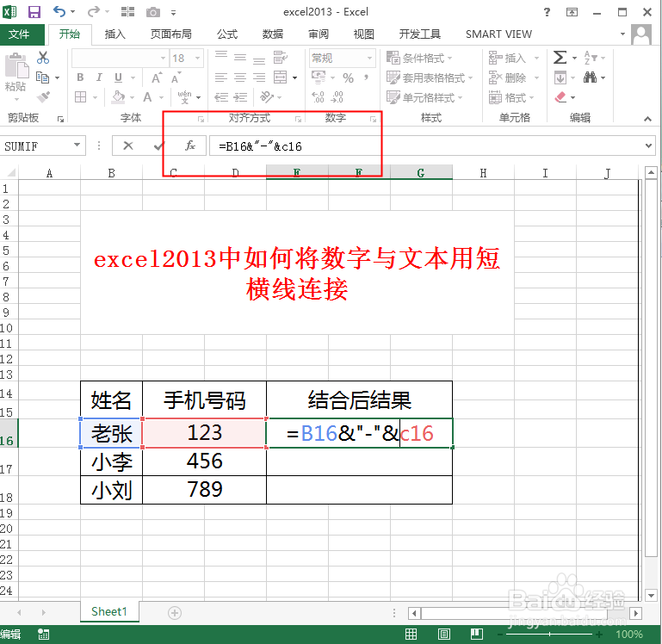Image resolution: width=662 pixels, height=644 pixels.
Task: Switch to the 公式 ribbon tab
Action: (227, 34)
